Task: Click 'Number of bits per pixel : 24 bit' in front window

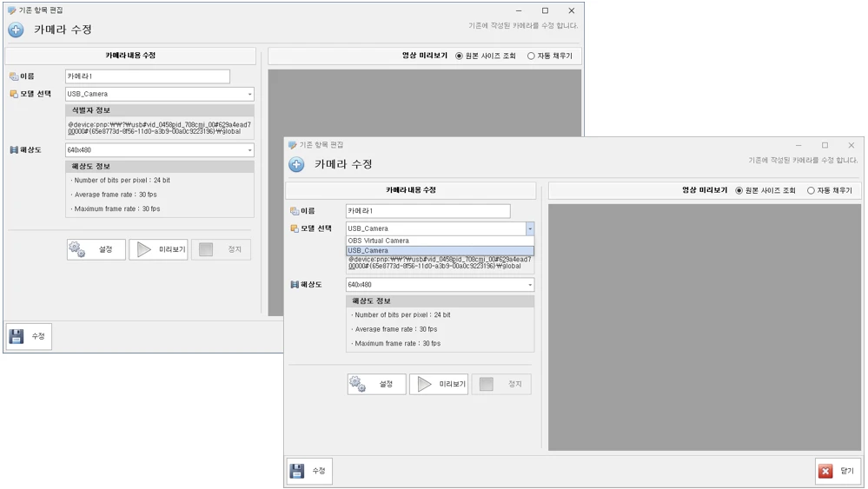Action: pos(401,314)
